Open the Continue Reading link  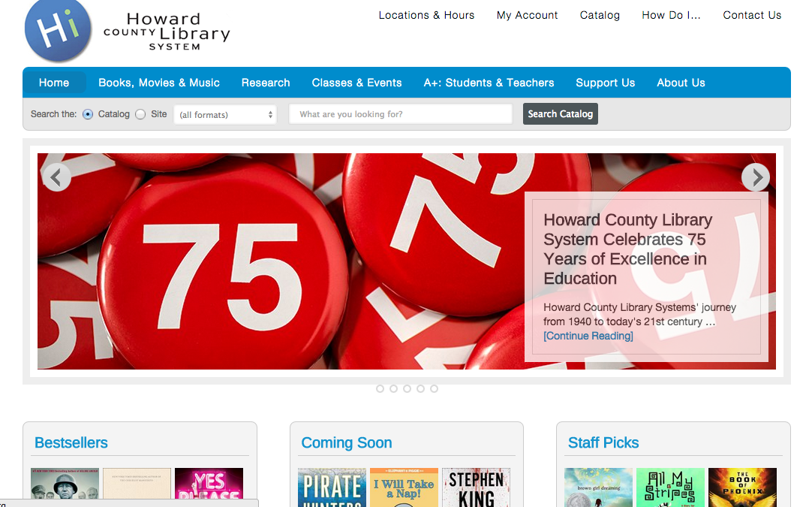click(588, 336)
